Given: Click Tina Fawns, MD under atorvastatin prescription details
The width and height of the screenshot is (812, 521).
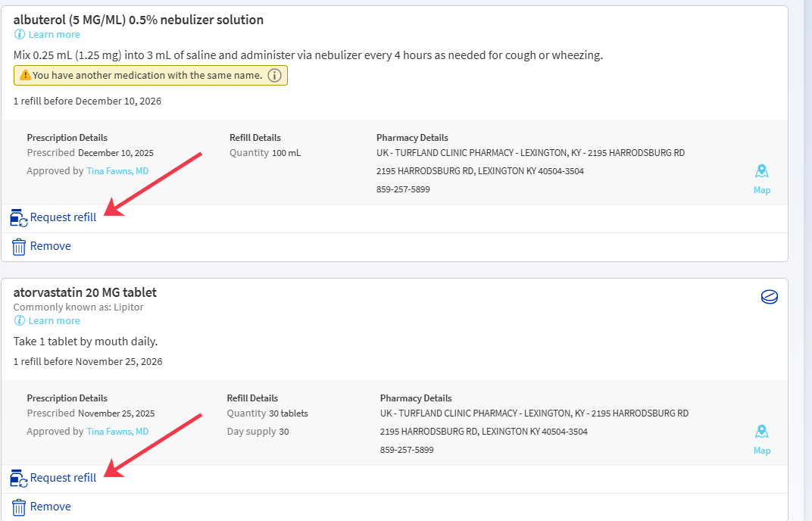Looking at the screenshot, I should (x=117, y=431).
